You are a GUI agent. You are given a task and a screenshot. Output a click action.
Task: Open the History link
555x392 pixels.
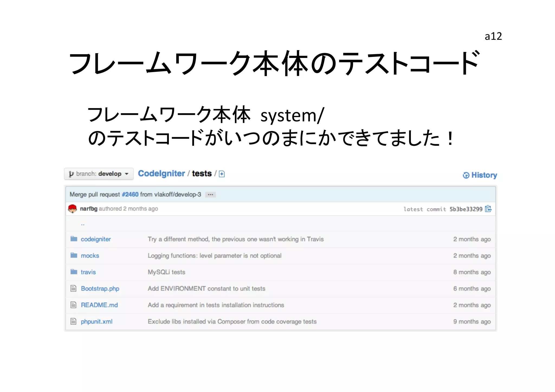pyautogui.click(x=480, y=175)
